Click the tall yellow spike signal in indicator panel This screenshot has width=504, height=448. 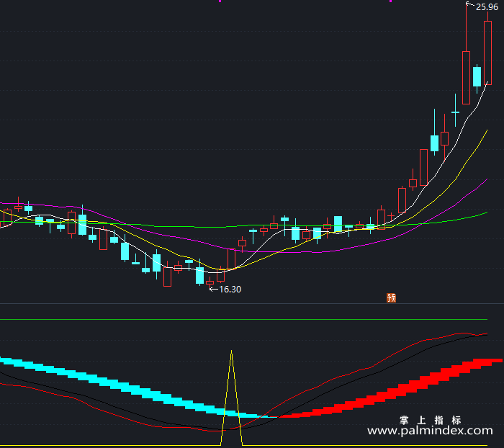pos(231,398)
